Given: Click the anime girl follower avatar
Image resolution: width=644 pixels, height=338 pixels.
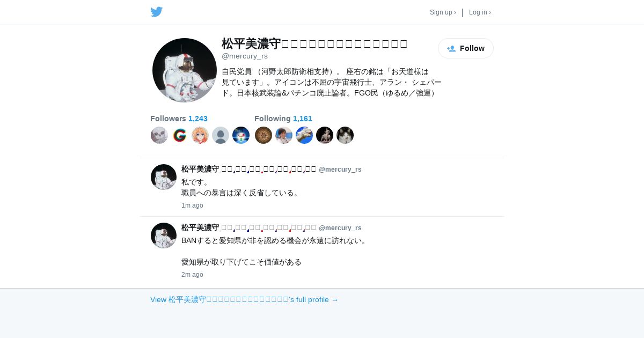Looking at the screenshot, I should tap(200, 135).
